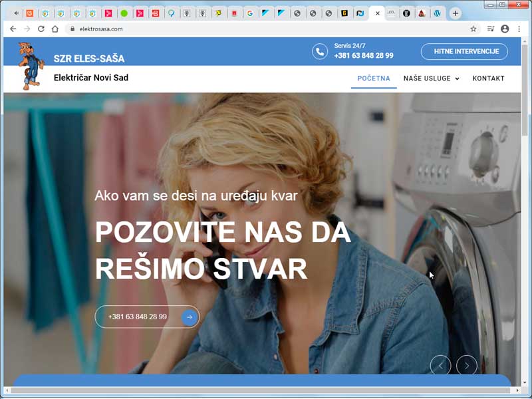Click the round phone icon in header
The image size is (532, 399).
pyautogui.click(x=320, y=52)
